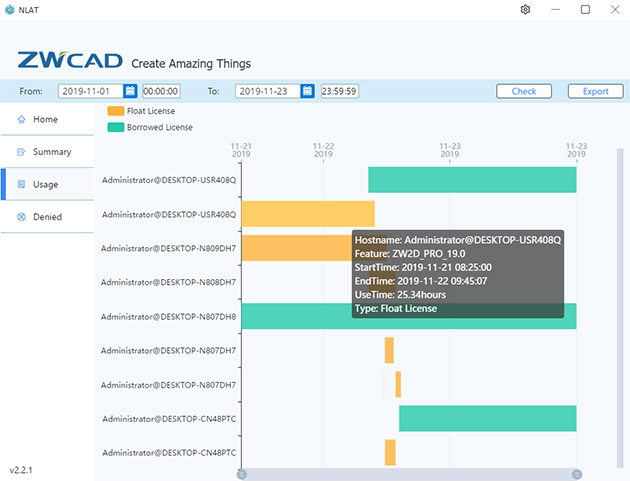630x481 pixels.
Task: Open the To date calendar picker
Action: click(x=307, y=91)
